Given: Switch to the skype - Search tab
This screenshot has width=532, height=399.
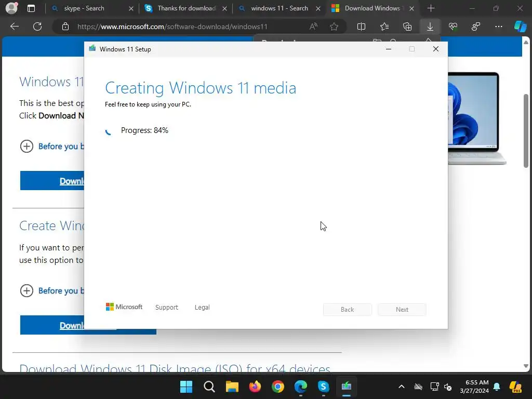Looking at the screenshot, I should pyautogui.click(x=84, y=8).
